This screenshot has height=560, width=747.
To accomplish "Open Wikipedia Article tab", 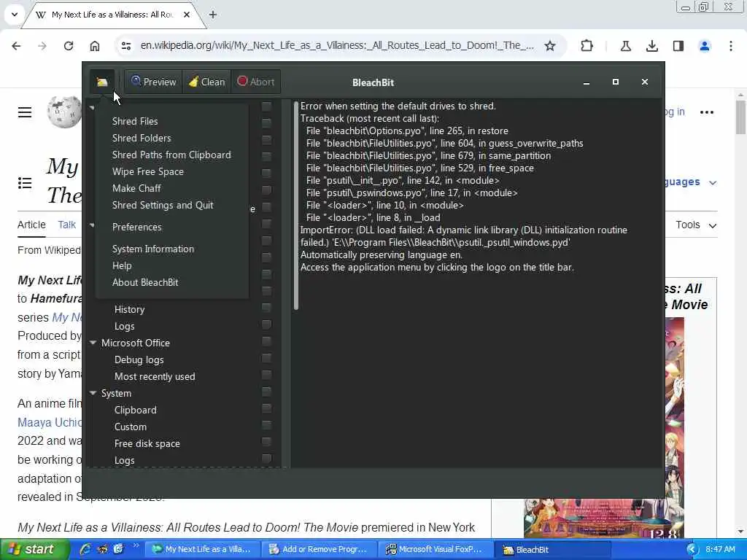I will 31,225.
